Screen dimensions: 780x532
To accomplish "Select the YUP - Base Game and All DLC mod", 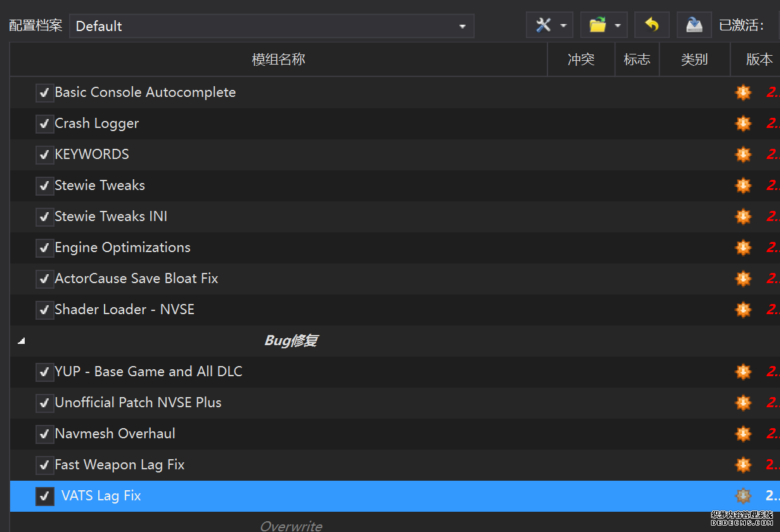I will pos(148,372).
